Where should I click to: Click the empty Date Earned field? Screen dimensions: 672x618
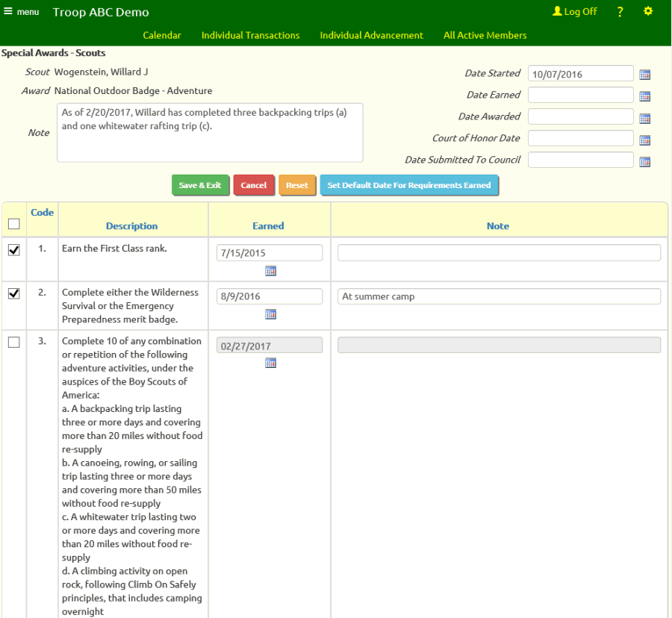coord(580,95)
